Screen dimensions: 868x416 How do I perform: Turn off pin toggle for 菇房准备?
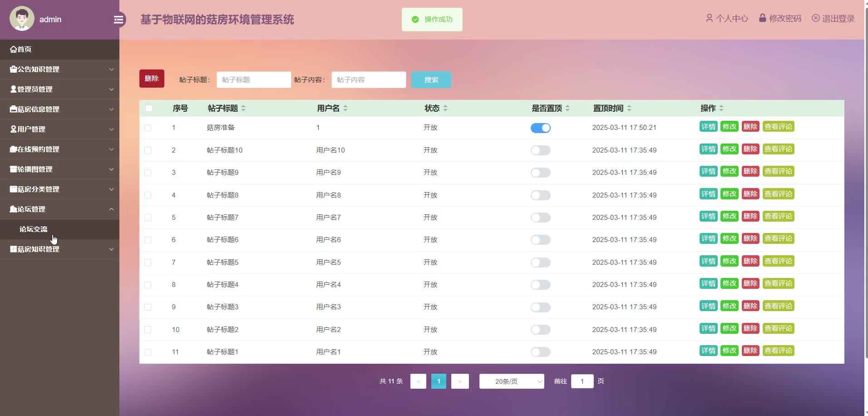(540, 128)
